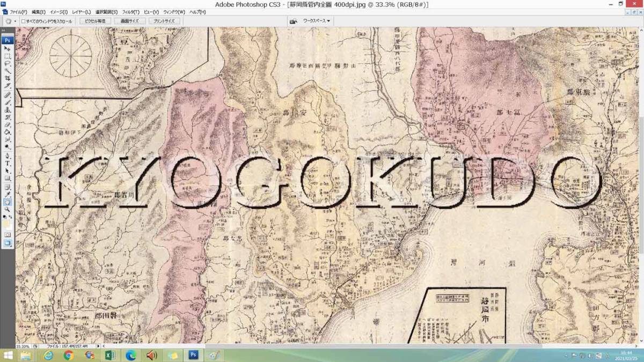
Task: Select the Path Selection tool
Action: (8, 171)
